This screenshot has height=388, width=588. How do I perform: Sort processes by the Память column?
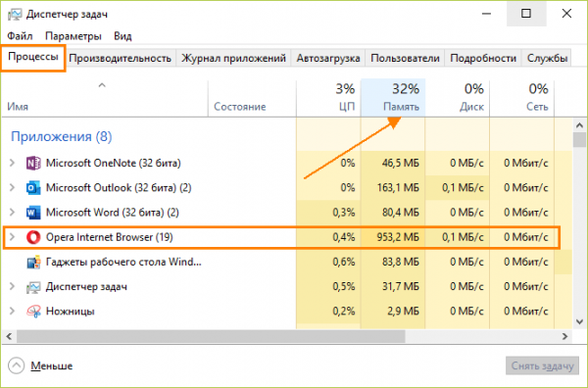click(x=393, y=97)
